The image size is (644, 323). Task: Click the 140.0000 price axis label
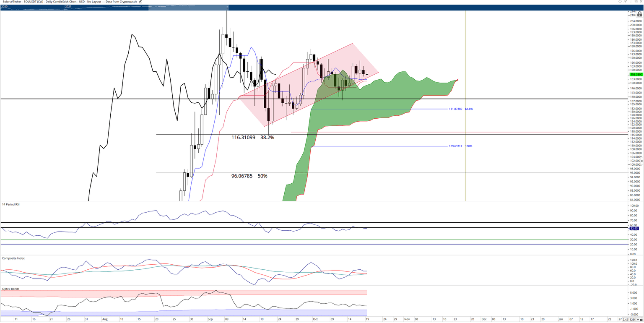tap(636, 96)
